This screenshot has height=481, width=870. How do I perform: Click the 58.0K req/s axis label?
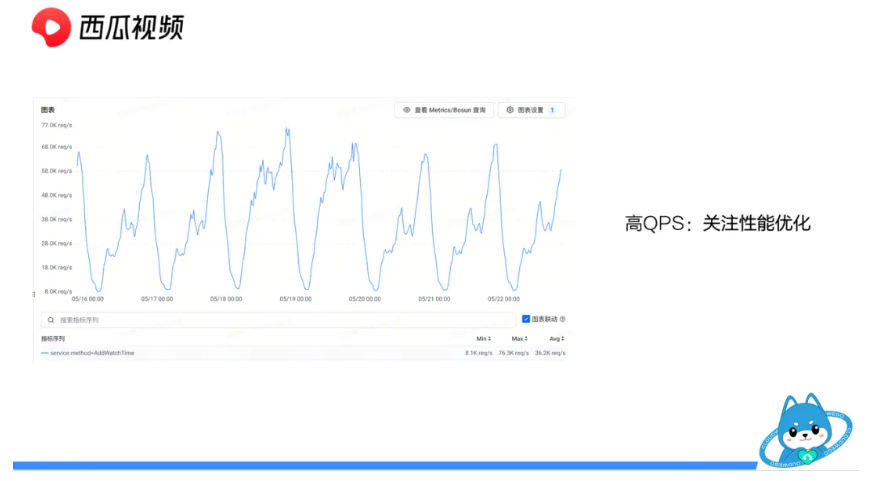[x=57, y=171]
